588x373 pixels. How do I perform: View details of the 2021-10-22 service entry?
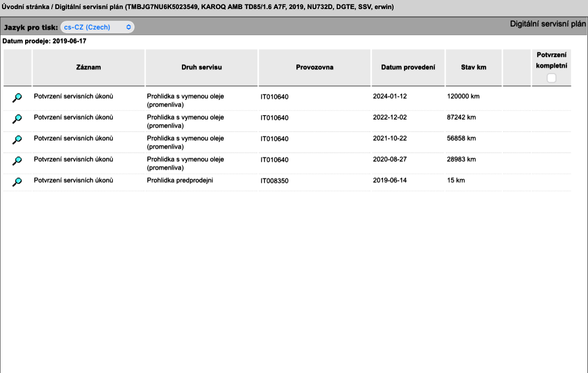pos(17,140)
